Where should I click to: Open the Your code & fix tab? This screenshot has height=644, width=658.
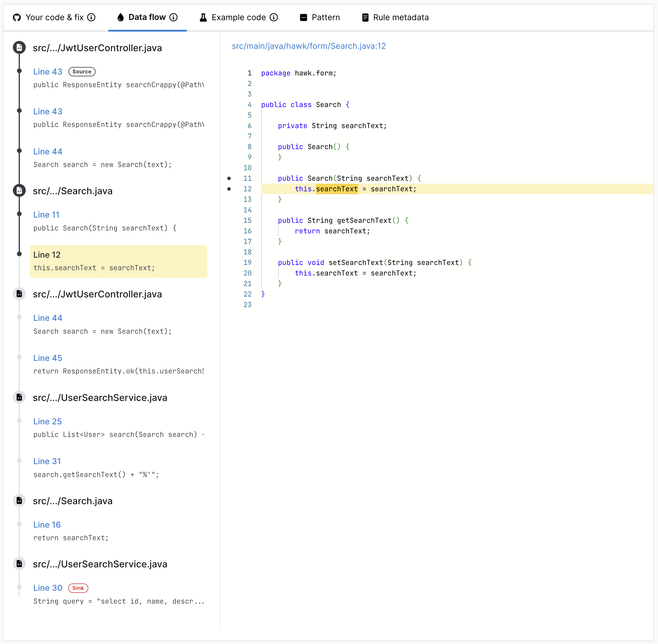[x=54, y=17]
